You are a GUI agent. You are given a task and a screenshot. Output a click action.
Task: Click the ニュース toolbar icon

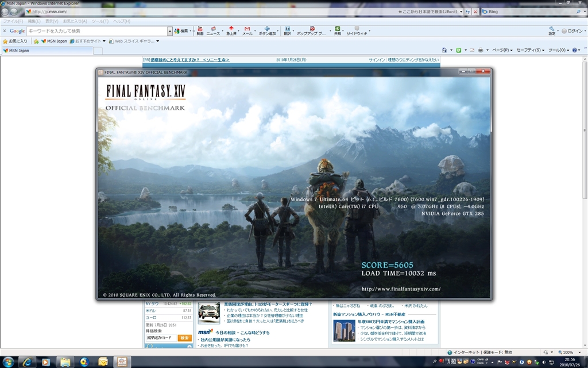point(213,31)
